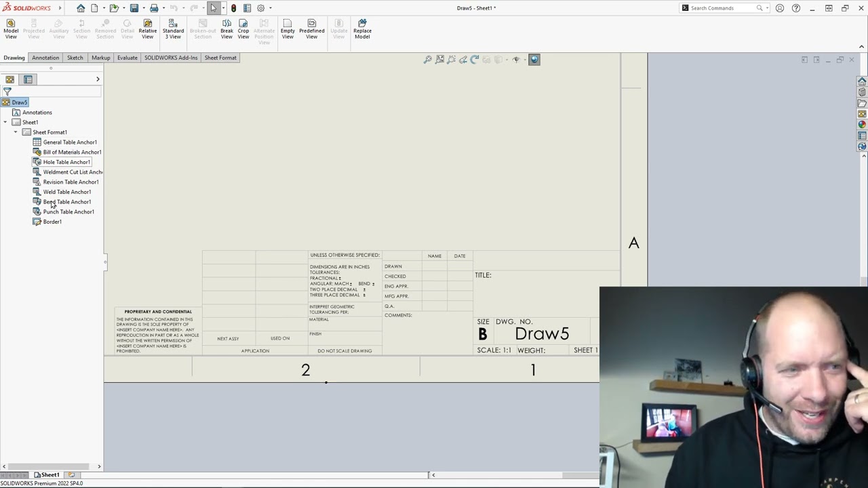Print the drawing
Screen dimensions: 868x488
coord(154,8)
